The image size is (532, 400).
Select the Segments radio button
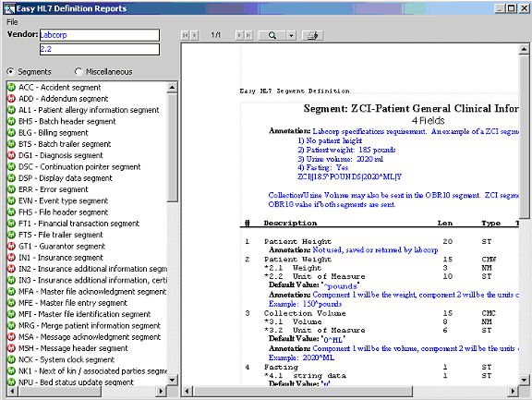click(10, 71)
